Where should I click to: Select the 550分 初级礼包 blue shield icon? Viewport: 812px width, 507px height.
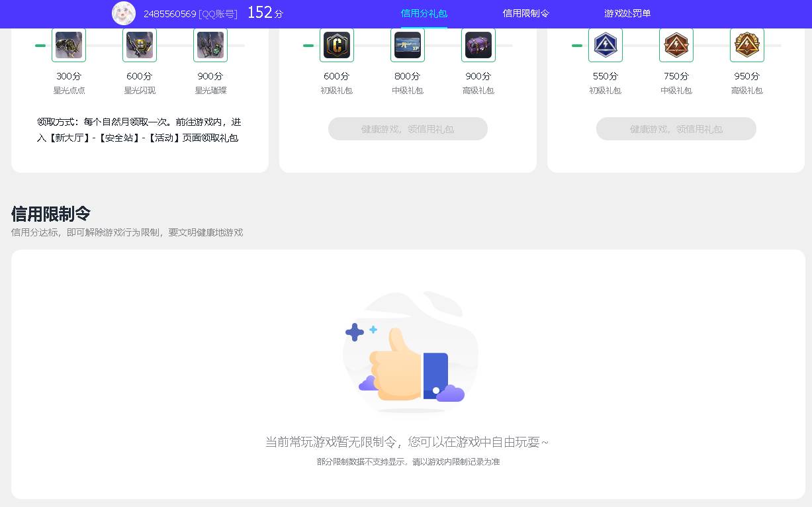click(605, 45)
